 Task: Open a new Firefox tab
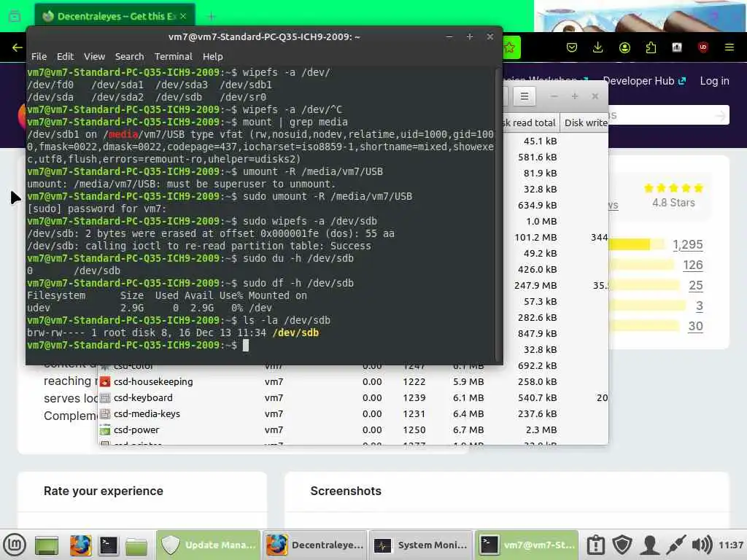(211, 17)
